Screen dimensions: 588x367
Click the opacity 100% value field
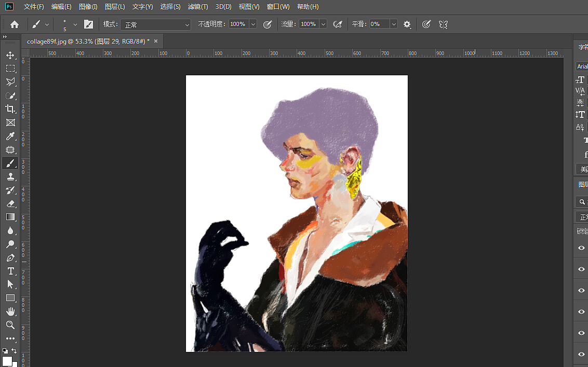pyautogui.click(x=239, y=24)
